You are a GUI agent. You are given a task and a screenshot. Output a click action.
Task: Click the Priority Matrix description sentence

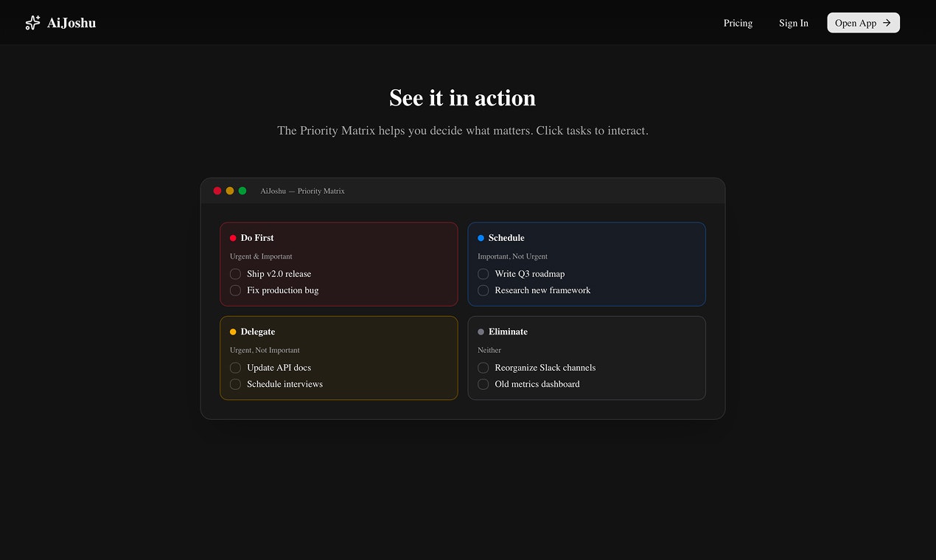coord(463,130)
